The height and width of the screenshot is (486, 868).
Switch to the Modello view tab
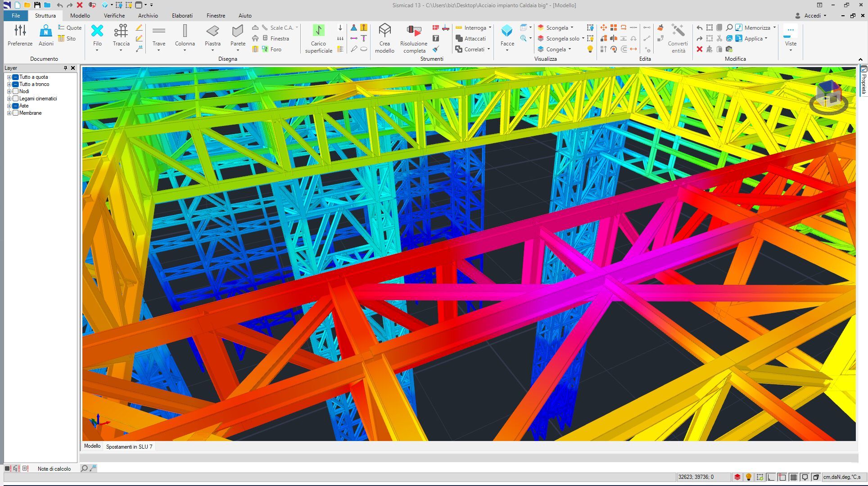point(92,446)
